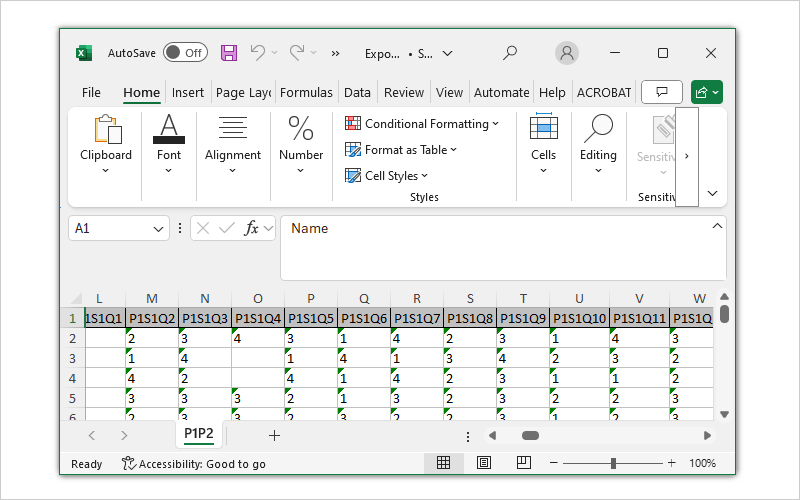
Task: Switch to the Data tab
Action: point(357,92)
